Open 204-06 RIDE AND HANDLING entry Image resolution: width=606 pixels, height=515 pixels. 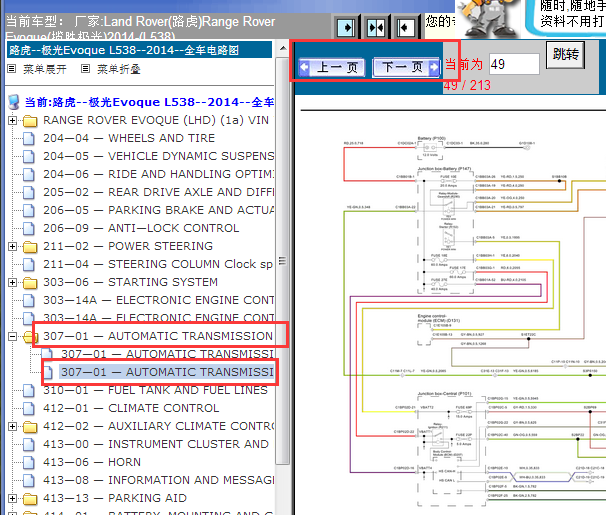[x=158, y=174]
